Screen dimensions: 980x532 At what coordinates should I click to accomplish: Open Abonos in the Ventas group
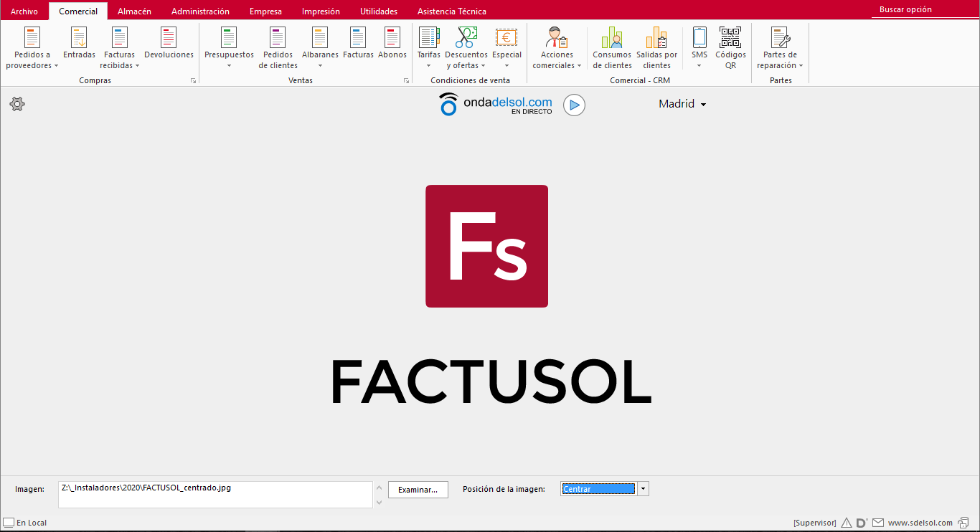(392, 44)
